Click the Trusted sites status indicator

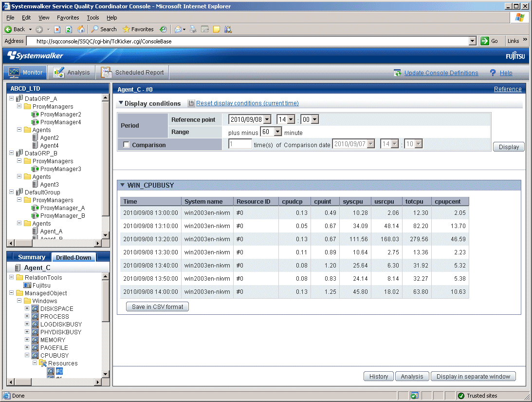pyautogui.click(x=477, y=396)
